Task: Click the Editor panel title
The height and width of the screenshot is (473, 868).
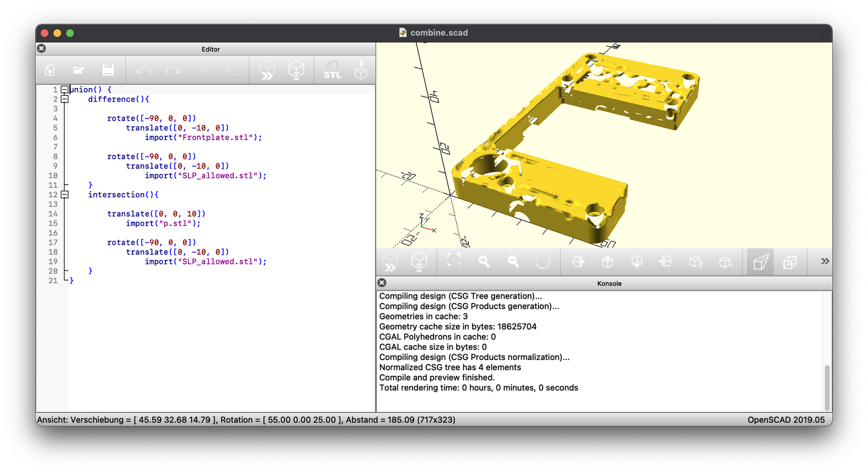Action: [x=211, y=49]
